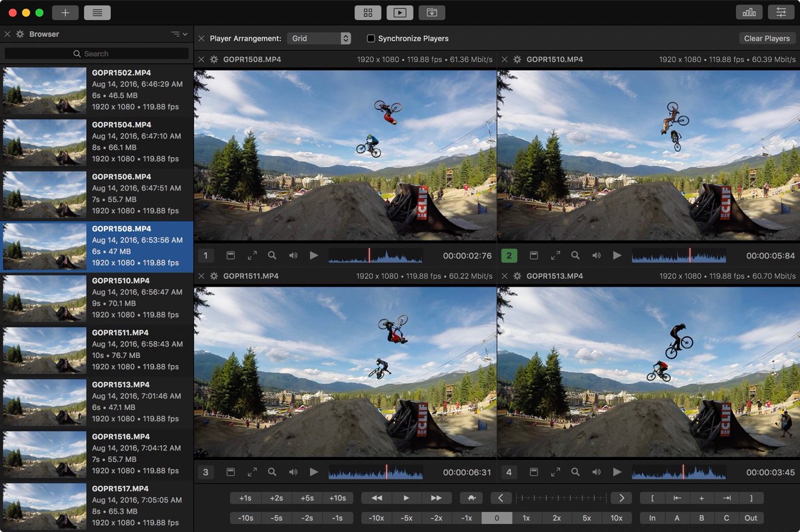The width and height of the screenshot is (800, 532).
Task: Select GOPR1502.MP4 thumbnail in Browser
Action: (x=45, y=91)
